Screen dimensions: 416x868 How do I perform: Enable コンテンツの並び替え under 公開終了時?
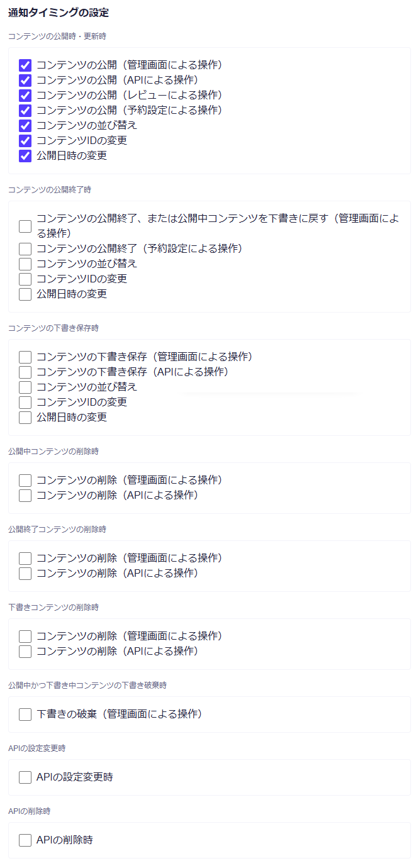click(25, 264)
